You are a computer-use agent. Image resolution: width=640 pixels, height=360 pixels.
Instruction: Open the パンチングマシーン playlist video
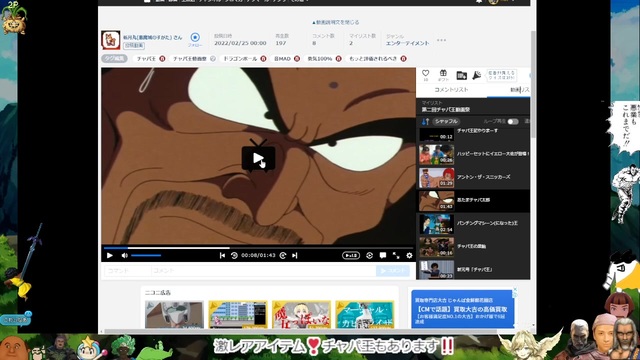point(473,224)
